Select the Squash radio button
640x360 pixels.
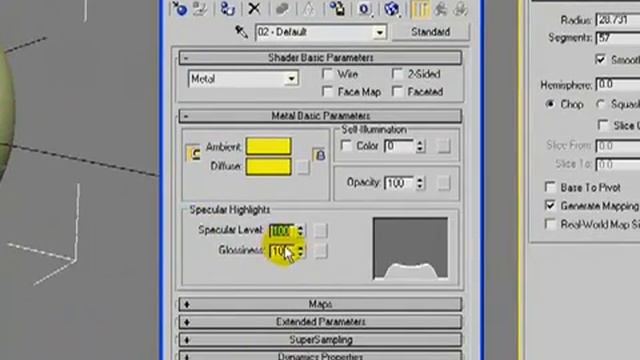point(600,104)
